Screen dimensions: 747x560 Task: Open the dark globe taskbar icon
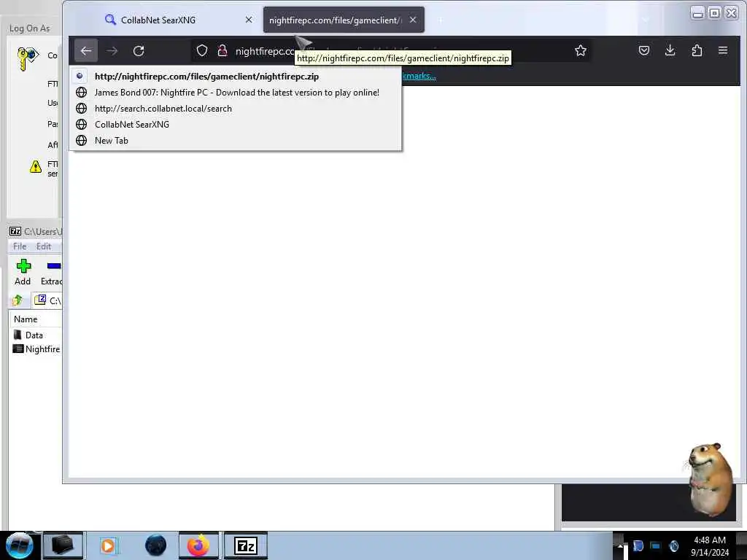[x=155, y=545]
